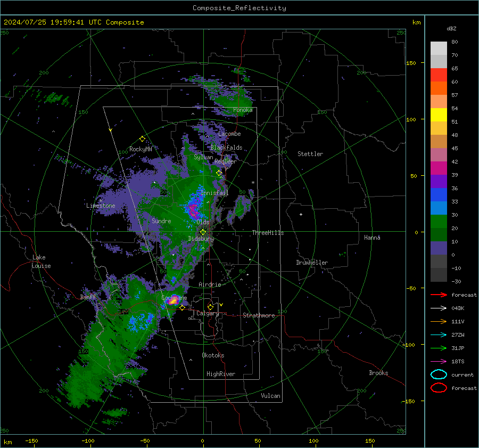479x448 pixels.
Task: Click the Okotoks city label
Action: coord(213,355)
